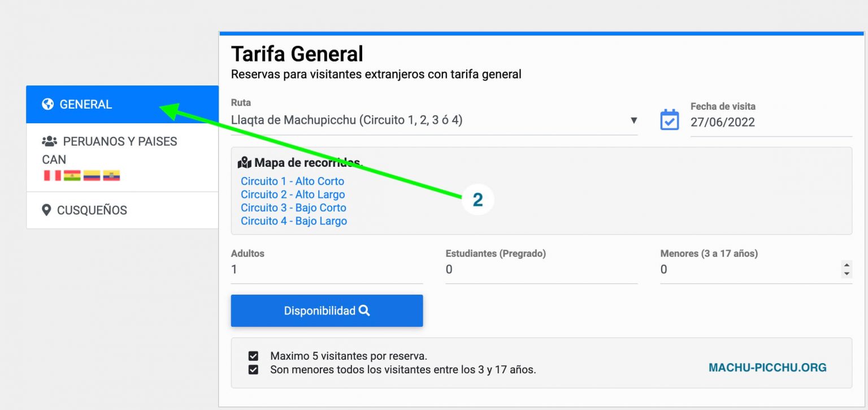Open the Circuito 1 - Alto Corto link
Screen dimensions: 868x410
[292, 182]
